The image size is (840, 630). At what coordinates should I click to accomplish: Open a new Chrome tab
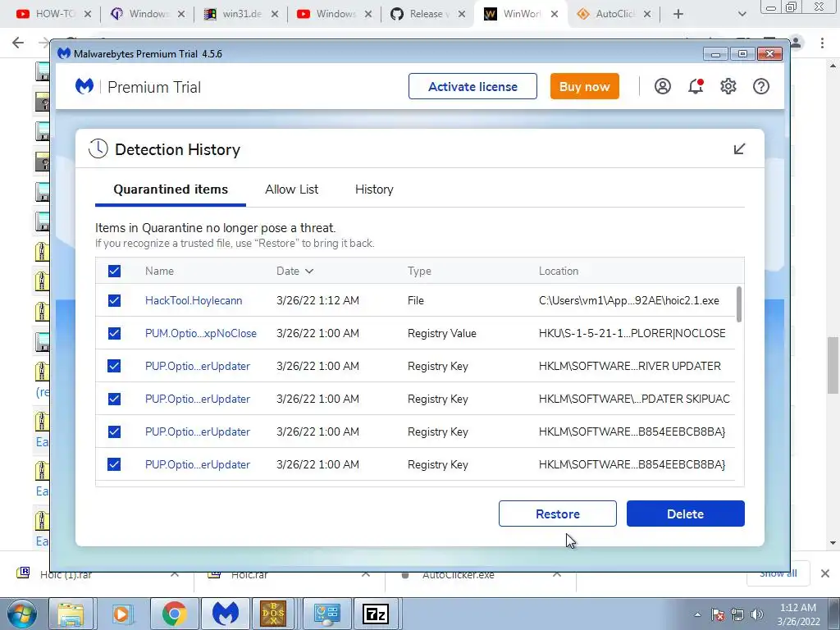point(678,14)
